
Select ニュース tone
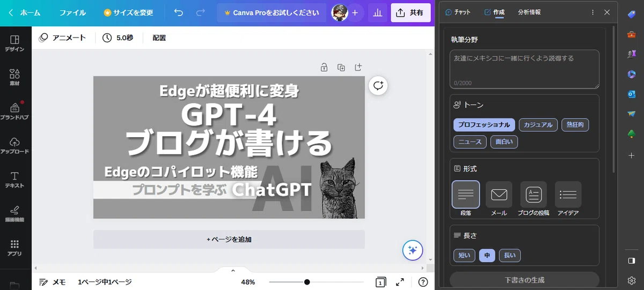coord(470,142)
